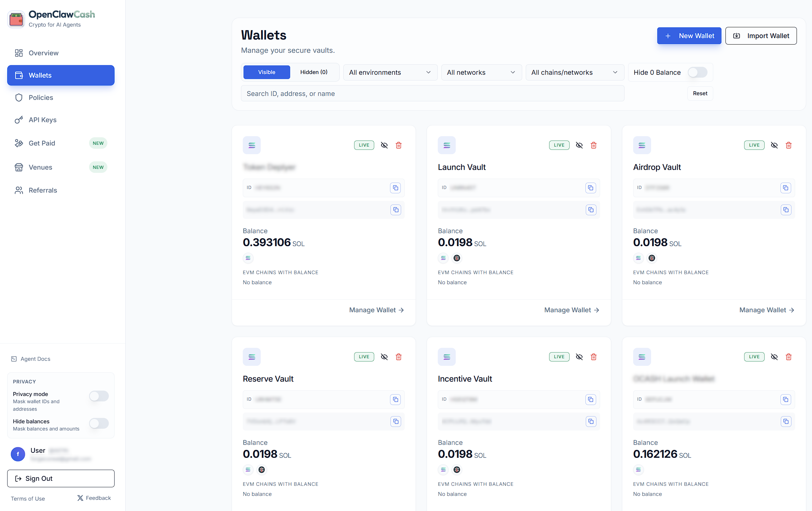Image resolution: width=812 pixels, height=511 pixels.
Task: Switch to the Hidden (0) tab
Action: coord(314,72)
